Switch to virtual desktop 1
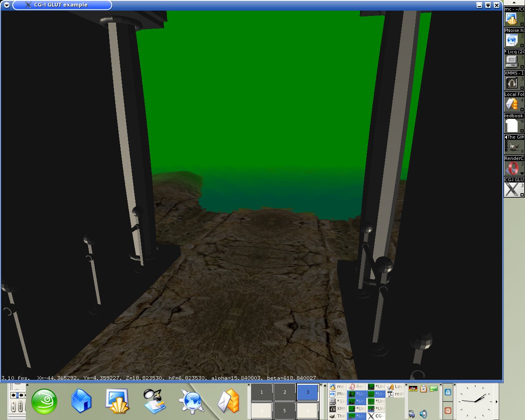The height and width of the screenshot is (420, 525). [x=262, y=392]
